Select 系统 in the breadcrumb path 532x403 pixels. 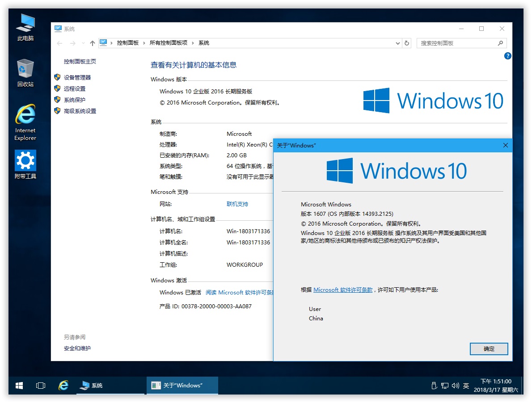tap(203, 43)
